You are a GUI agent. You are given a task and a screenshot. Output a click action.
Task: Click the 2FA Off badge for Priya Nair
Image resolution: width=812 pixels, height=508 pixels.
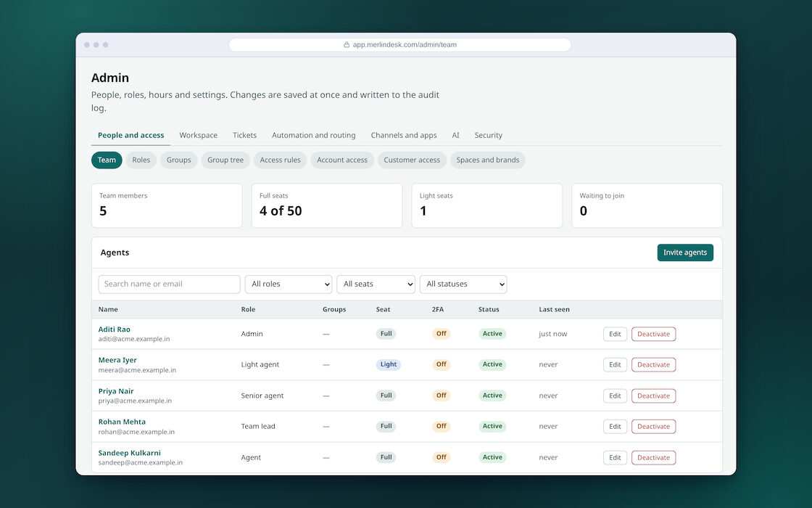coord(442,396)
